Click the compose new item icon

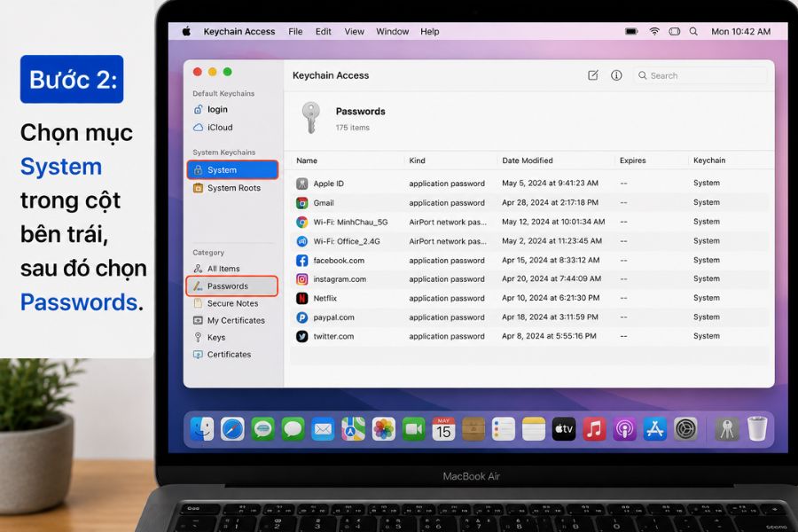(x=593, y=75)
